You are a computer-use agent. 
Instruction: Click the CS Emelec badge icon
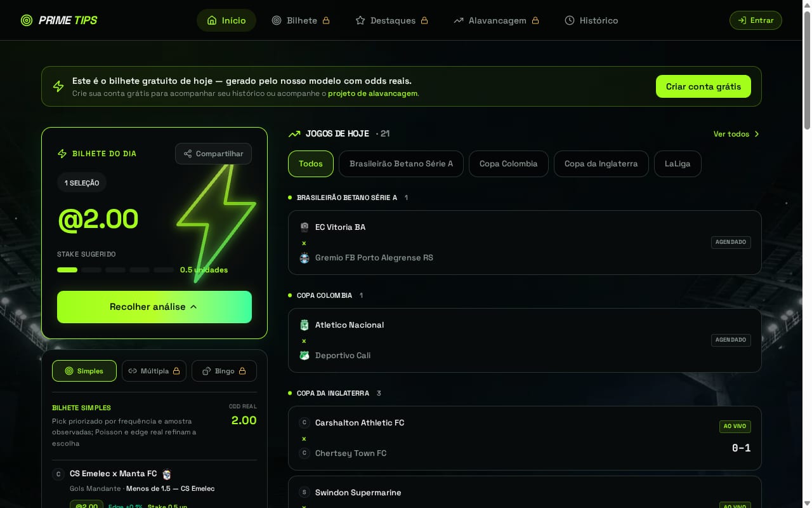coord(58,474)
